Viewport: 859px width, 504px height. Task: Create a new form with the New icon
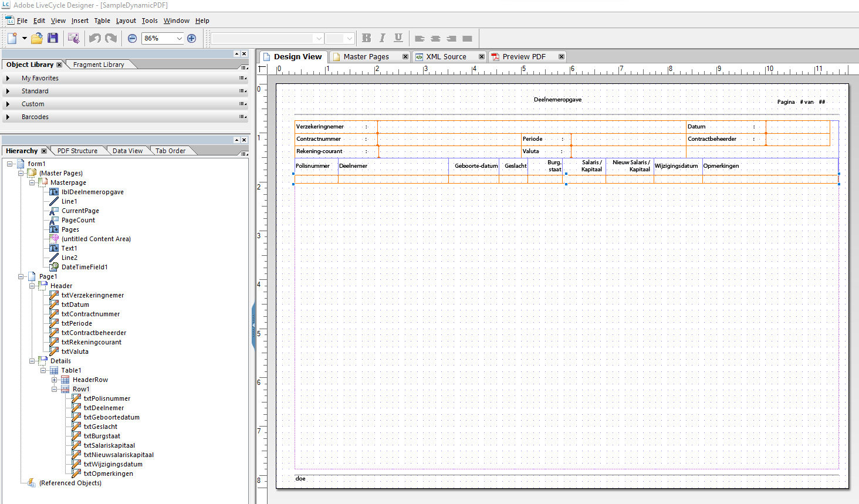tap(12, 38)
